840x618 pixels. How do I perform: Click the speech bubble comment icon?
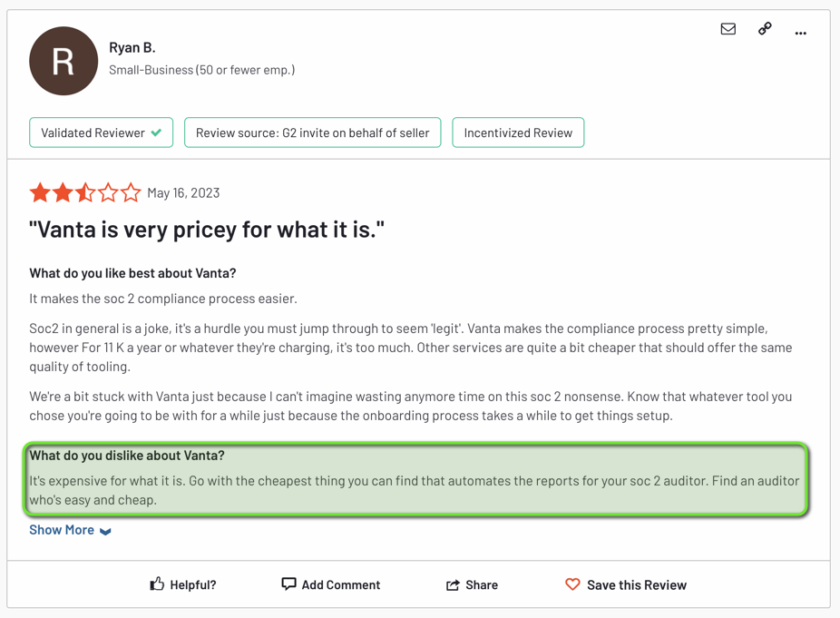click(x=288, y=584)
